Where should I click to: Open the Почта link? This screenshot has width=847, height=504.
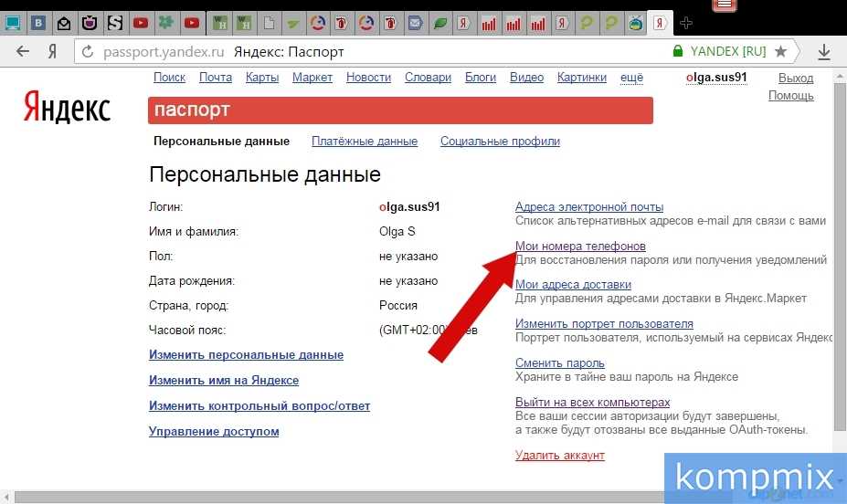[x=216, y=78]
